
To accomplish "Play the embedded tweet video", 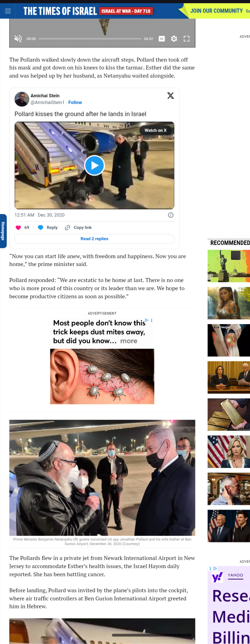I will (94, 165).
